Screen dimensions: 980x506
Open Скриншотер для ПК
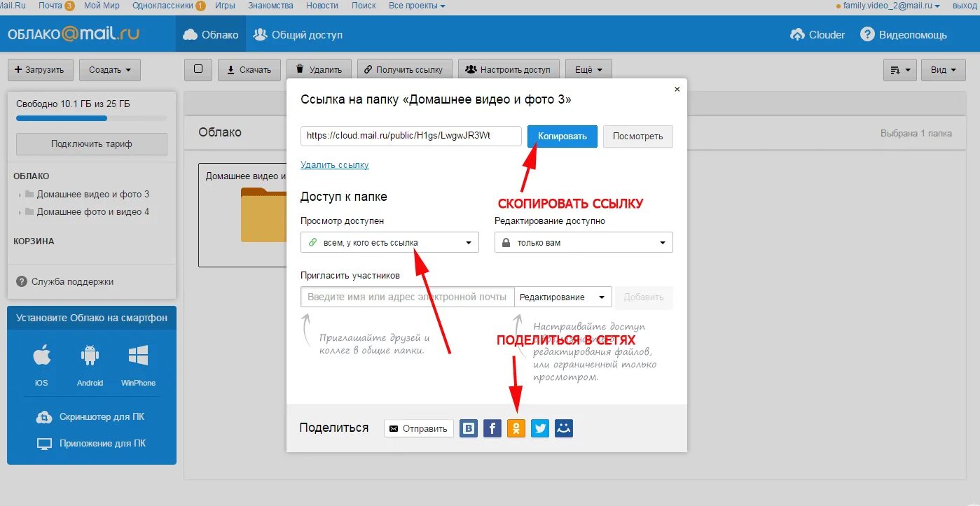tap(91, 417)
